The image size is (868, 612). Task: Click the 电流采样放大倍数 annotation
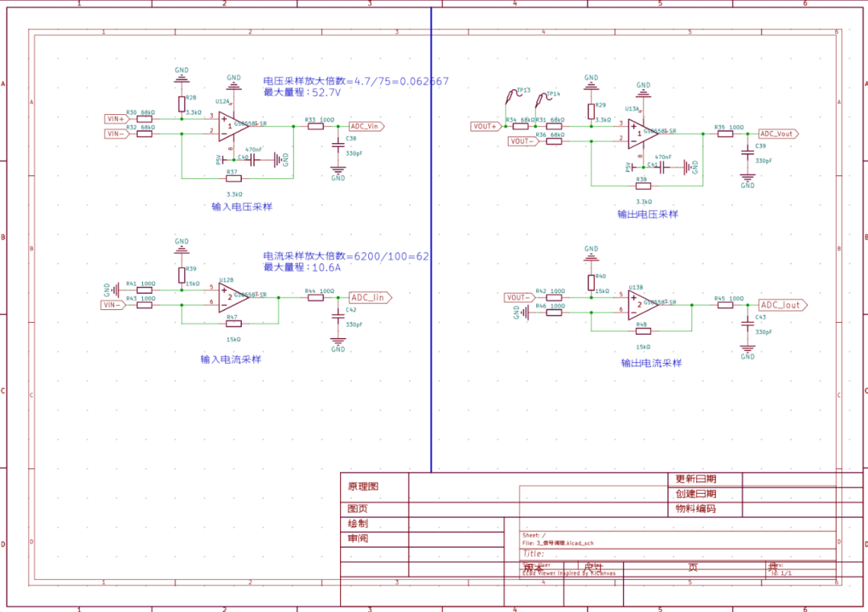coord(346,256)
